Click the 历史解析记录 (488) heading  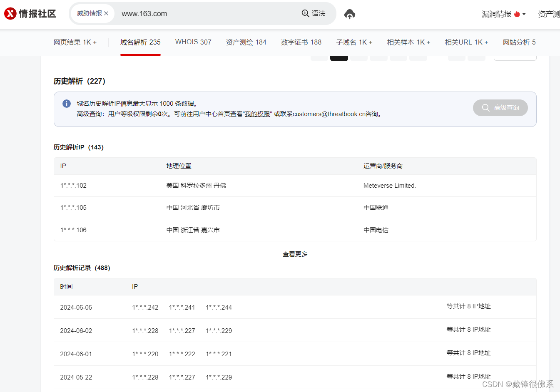tap(82, 268)
